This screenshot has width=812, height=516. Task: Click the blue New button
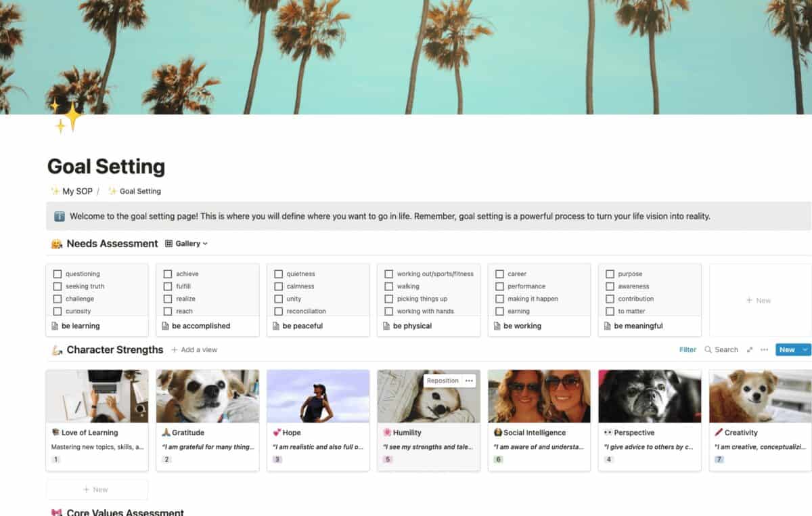787,350
